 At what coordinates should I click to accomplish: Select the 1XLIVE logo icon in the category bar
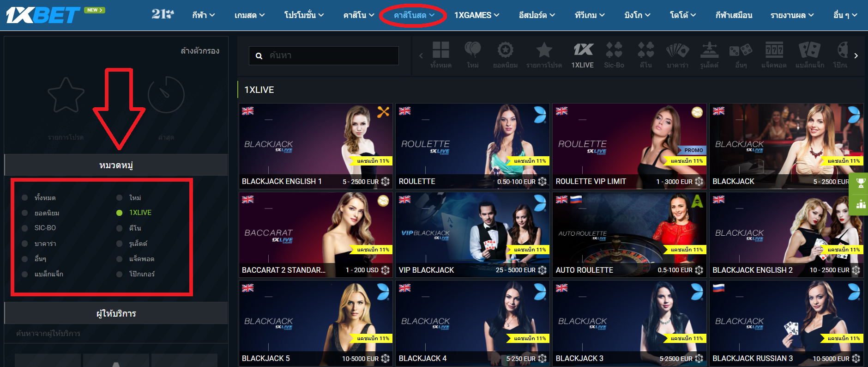coord(583,49)
